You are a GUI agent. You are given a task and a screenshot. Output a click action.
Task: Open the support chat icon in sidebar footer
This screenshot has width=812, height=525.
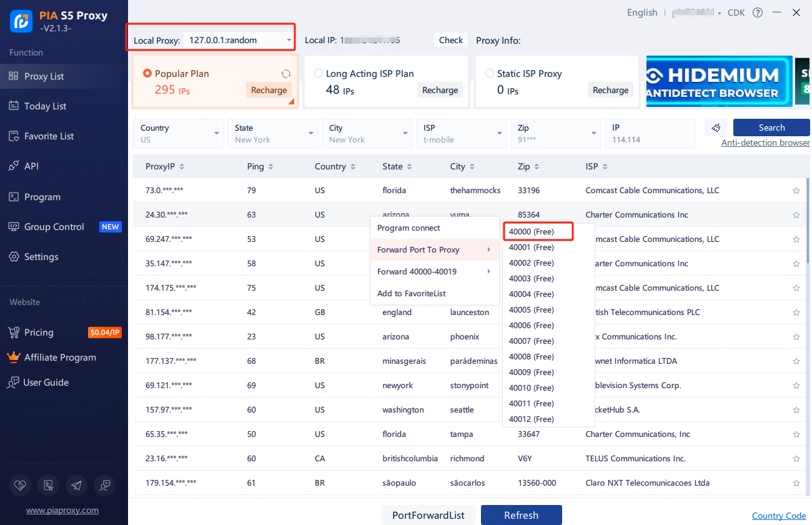tap(104, 485)
